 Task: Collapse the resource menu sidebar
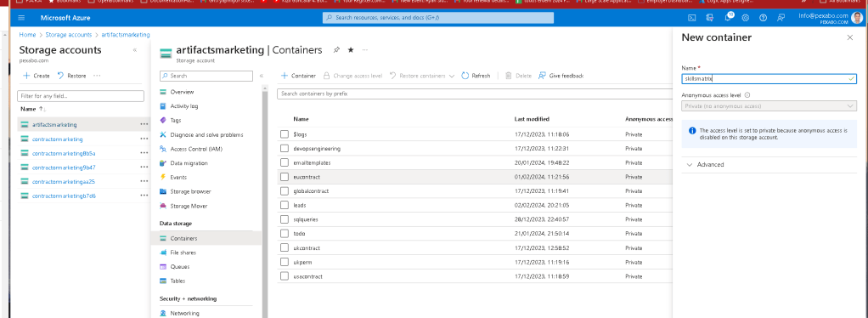262,76
